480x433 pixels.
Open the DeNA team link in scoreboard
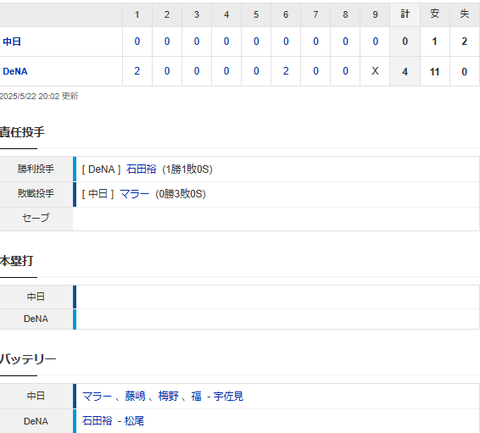(x=15, y=71)
